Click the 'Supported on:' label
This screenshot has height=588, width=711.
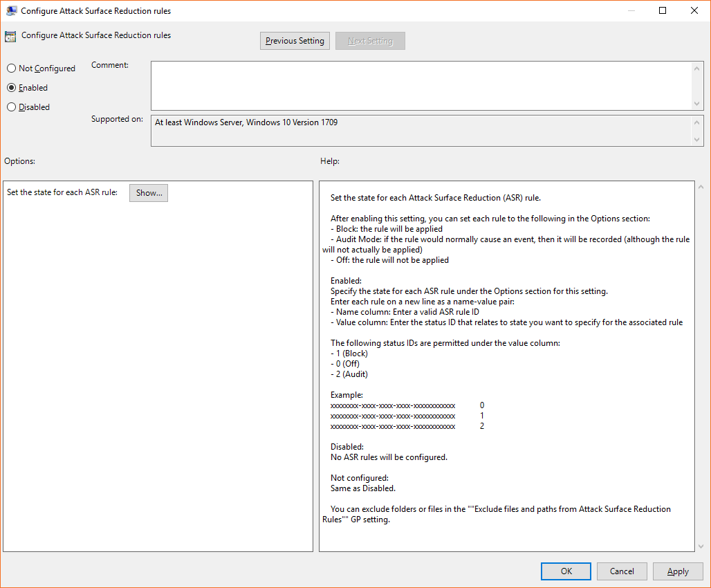point(117,119)
